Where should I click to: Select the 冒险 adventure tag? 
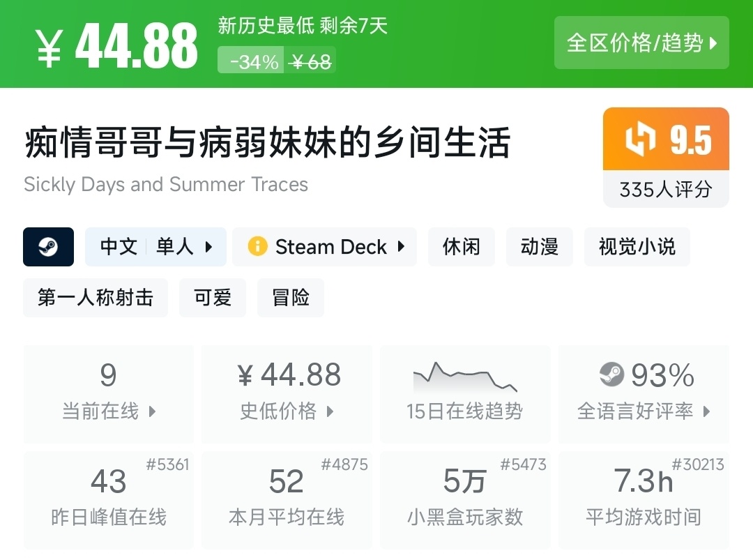pyautogui.click(x=291, y=298)
